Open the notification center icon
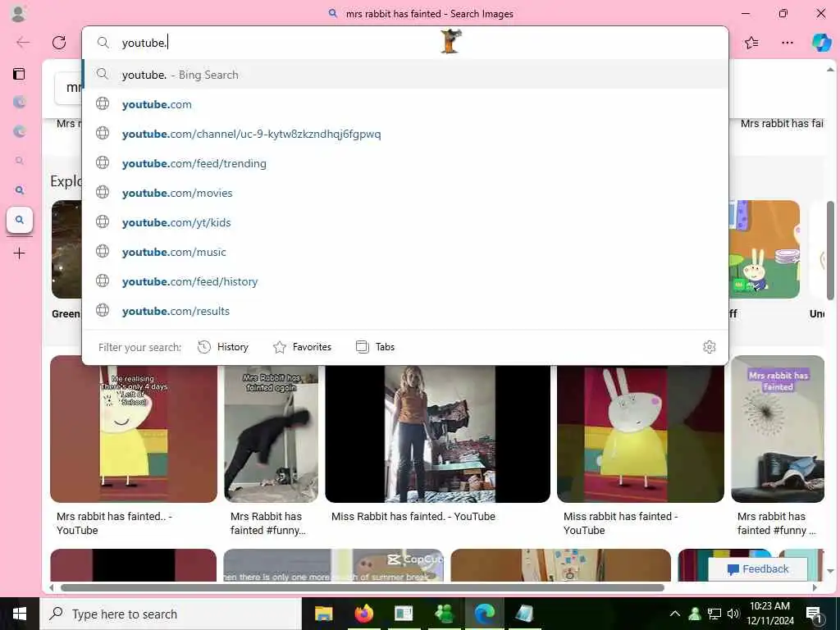840x630 pixels. (x=814, y=614)
